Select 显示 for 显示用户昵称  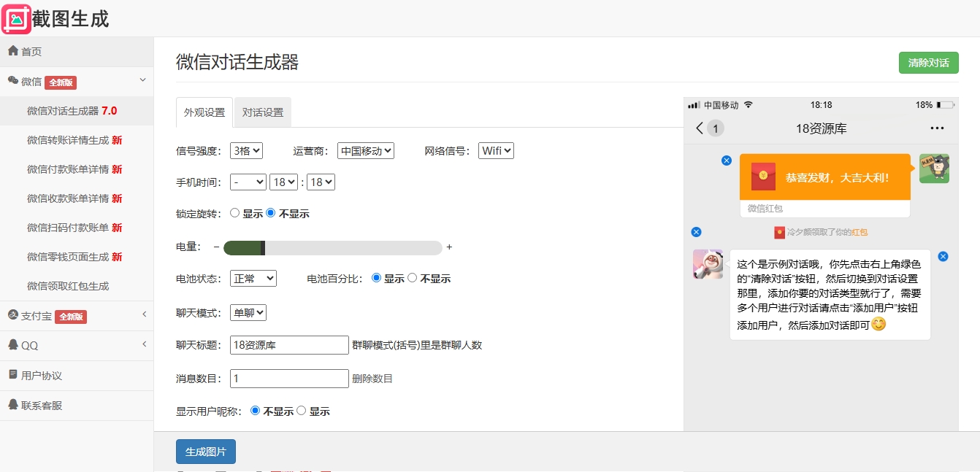click(301, 411)
